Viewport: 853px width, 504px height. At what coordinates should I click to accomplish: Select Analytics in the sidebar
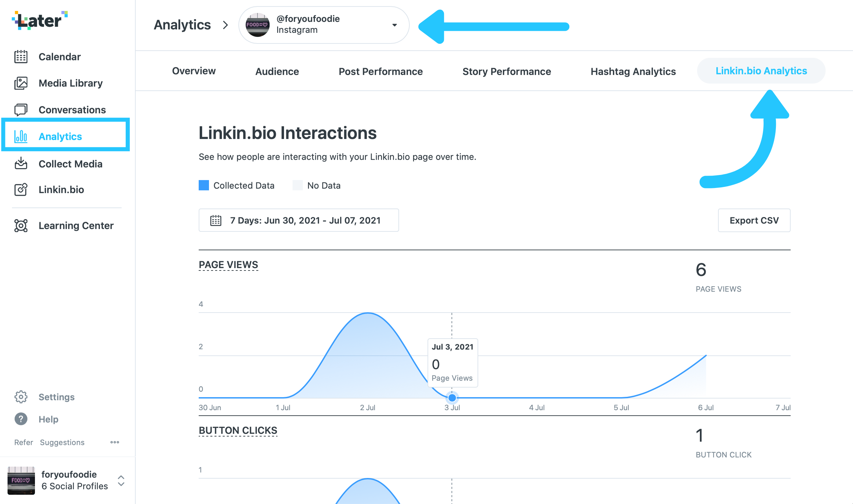coord(60,136)
